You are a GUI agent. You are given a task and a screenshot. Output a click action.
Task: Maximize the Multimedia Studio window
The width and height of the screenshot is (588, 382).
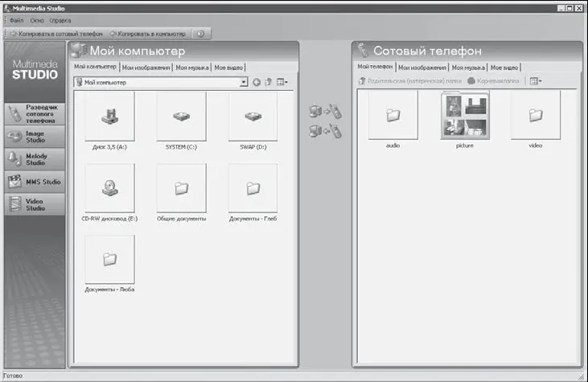coord(570,8)
